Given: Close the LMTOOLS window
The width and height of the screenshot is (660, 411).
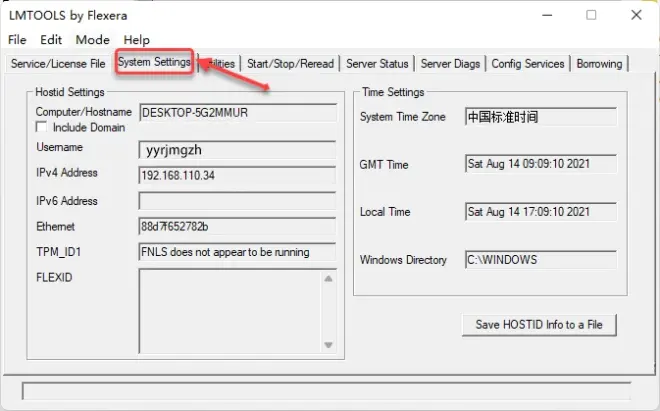Looking at the screenshot, I should coord(636,15).
